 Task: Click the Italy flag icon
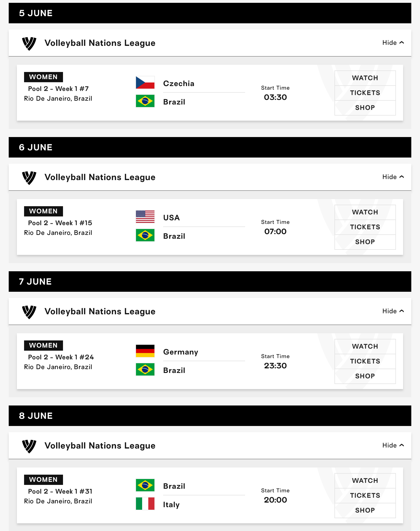pos(145,504)
